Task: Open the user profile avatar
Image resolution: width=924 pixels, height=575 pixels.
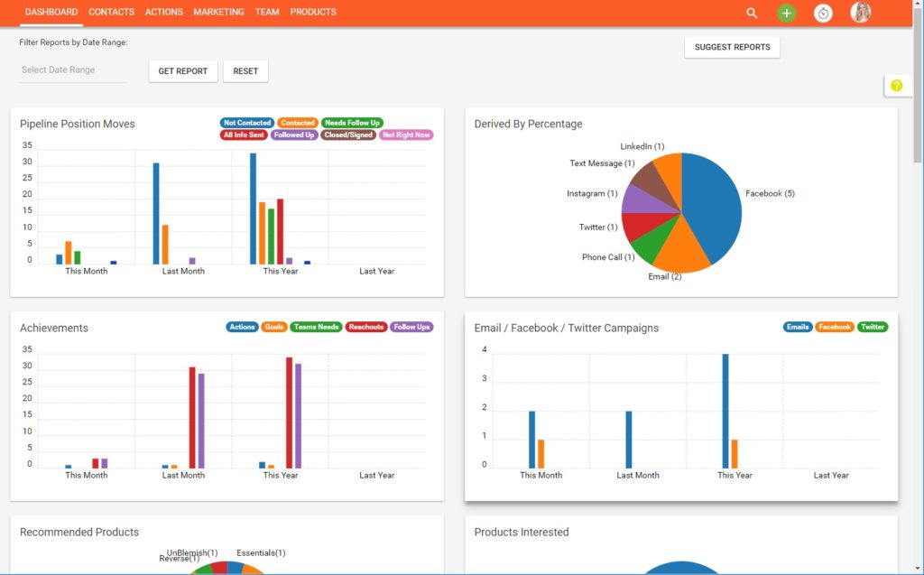Action: tap(860, 13)
